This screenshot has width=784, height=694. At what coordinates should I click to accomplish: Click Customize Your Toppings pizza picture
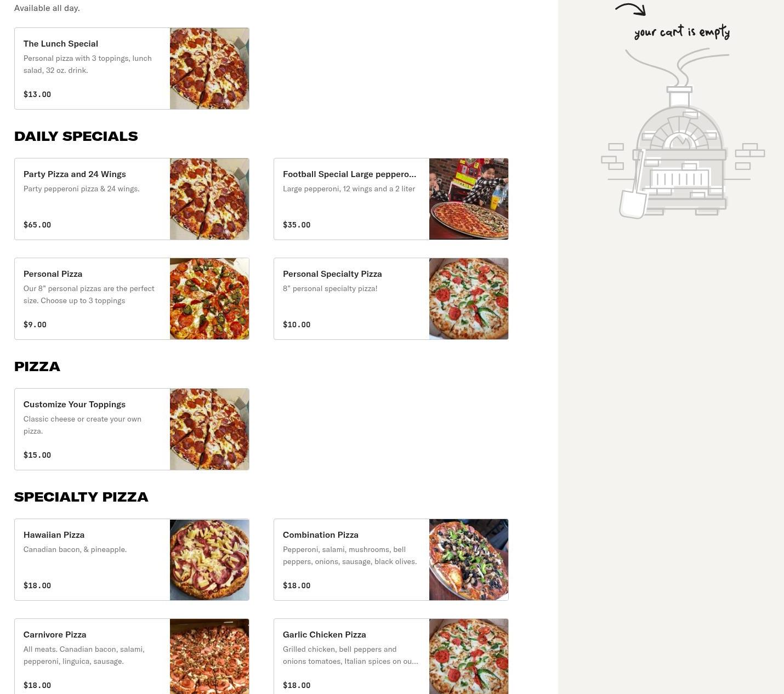(x=209, y=429)
